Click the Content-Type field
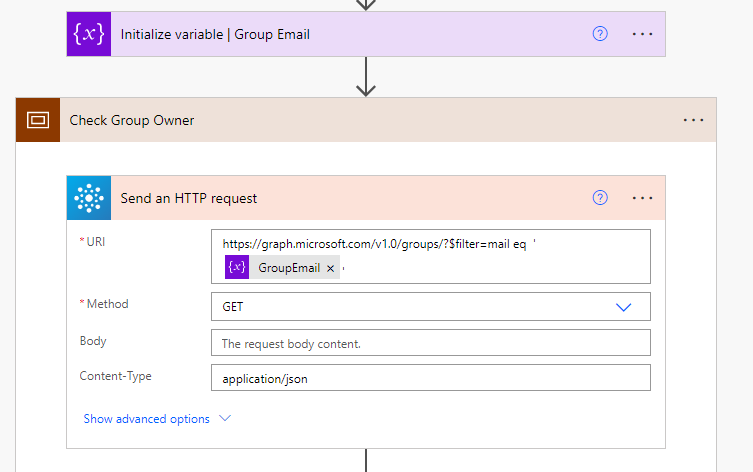753x472 pixels. (x=430, y=379)
